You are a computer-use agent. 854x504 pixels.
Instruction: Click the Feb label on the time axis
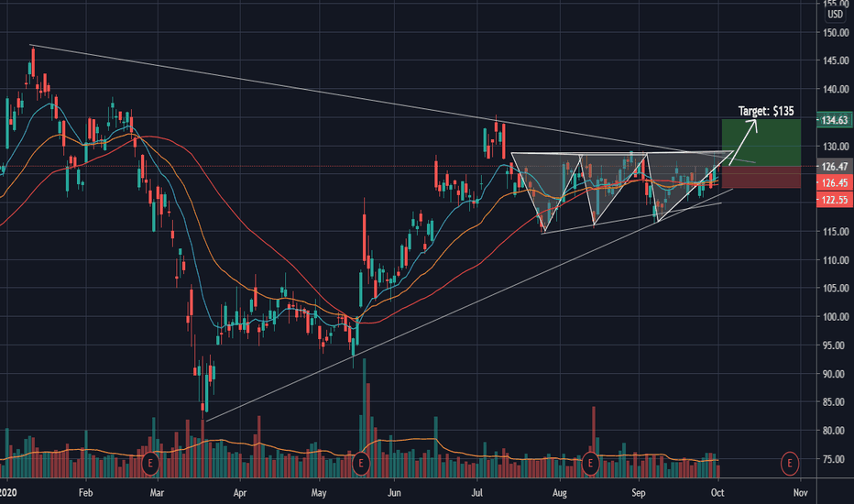pyautogui.click(x=85, y=493)
